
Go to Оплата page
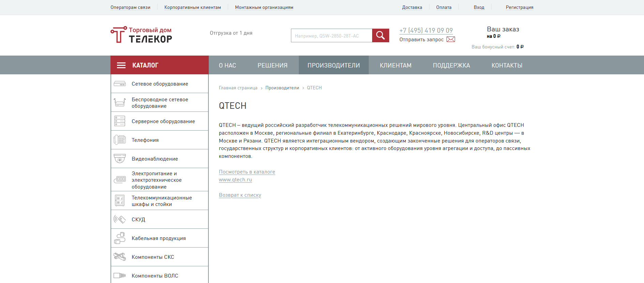coord(444,7)
